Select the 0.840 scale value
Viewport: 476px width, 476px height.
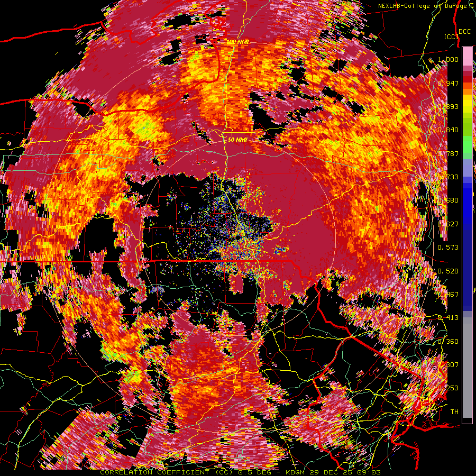tap(448, 130)
